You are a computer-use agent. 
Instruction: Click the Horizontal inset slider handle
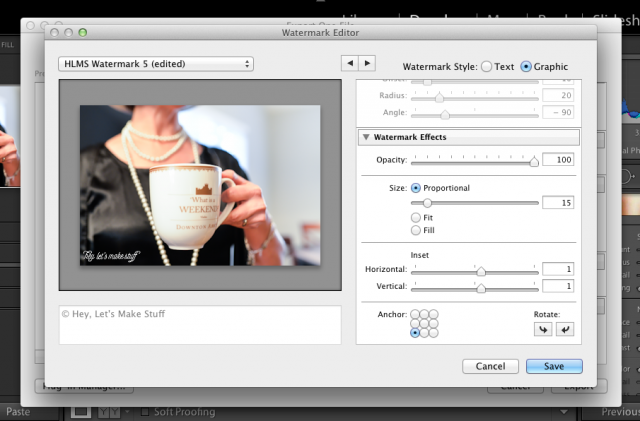tap(481, 271)
